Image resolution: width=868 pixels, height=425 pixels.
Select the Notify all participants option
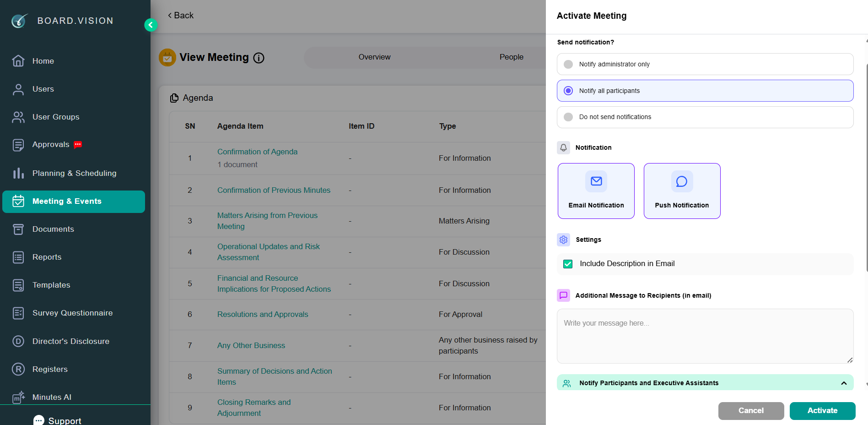pyautogui.click(x=705, y=91)
